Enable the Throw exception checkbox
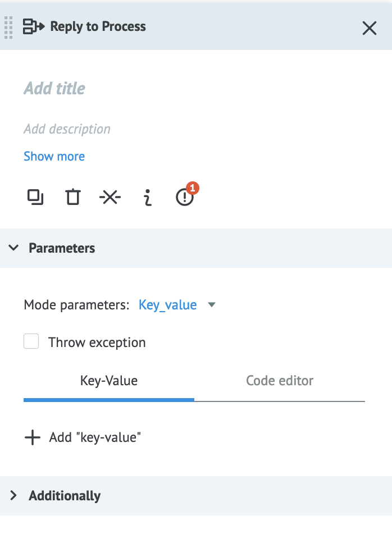392x557 pixels. click(x=31, y=341)
